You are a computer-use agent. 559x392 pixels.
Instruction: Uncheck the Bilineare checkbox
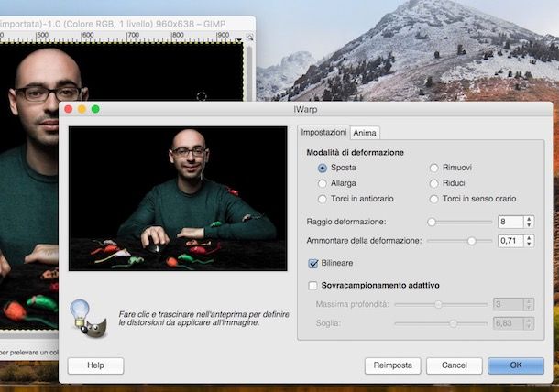(313, 264)
